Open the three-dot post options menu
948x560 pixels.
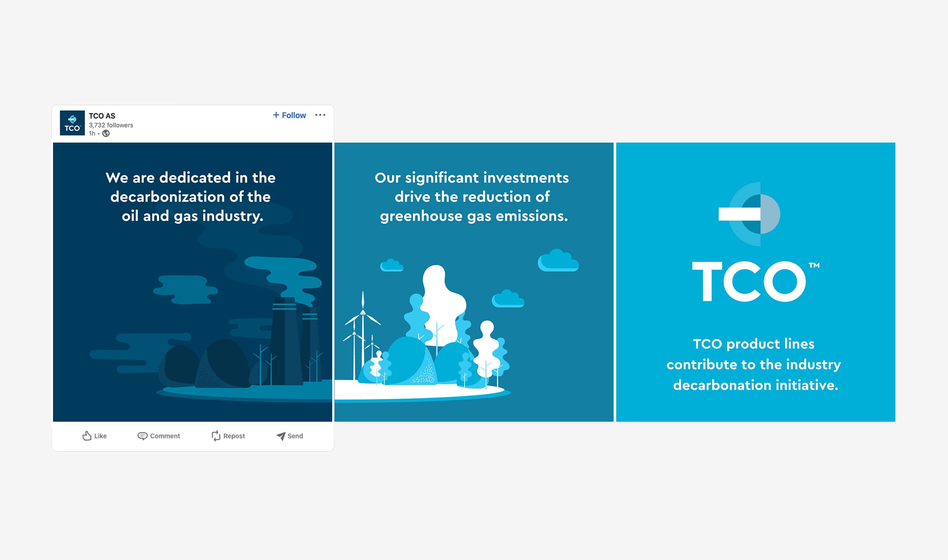[320, 115]
